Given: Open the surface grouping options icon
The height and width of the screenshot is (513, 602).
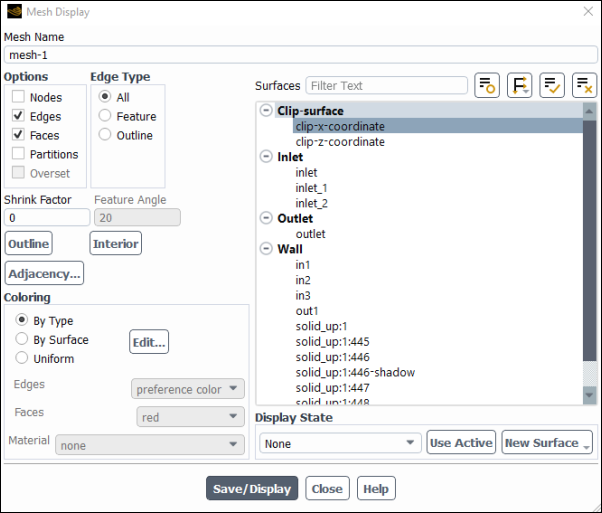Looking at the screenshot, I should click(x=520, y=86).
